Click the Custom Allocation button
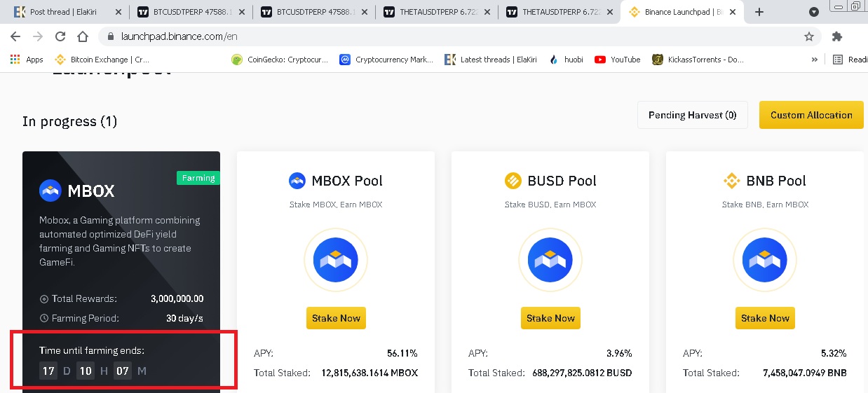 (x=811, y=115)
